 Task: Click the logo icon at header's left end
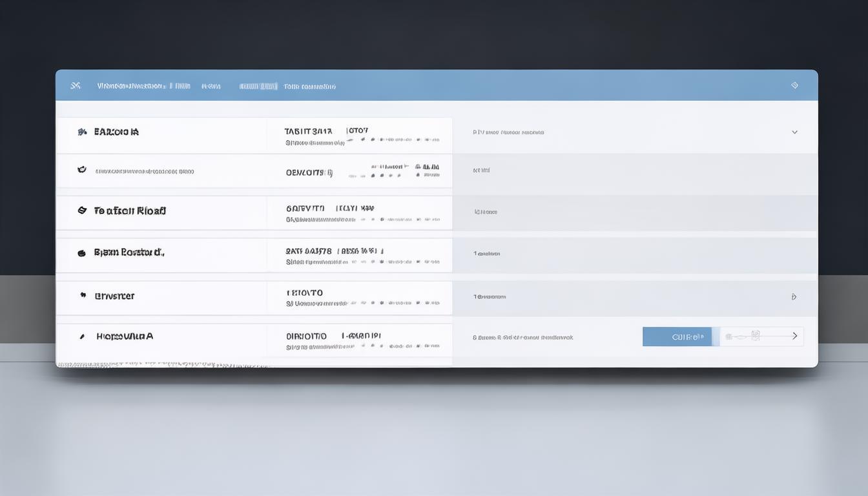pyautogui.click(x=76, y=85)
